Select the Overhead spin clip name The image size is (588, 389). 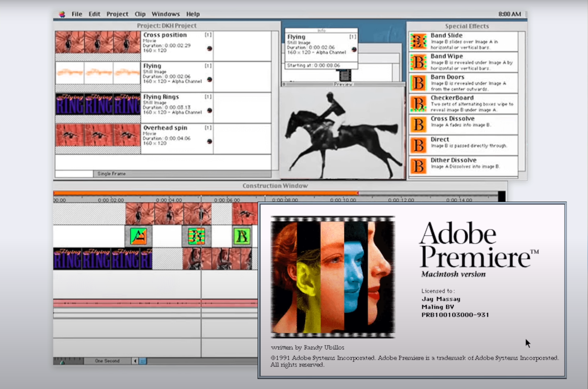(165, 128)
